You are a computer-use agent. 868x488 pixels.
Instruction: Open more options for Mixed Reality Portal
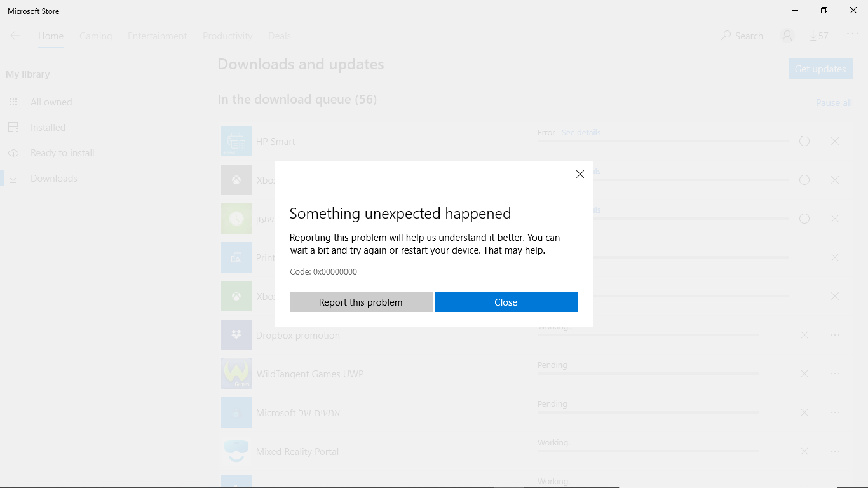coord(835,451)
